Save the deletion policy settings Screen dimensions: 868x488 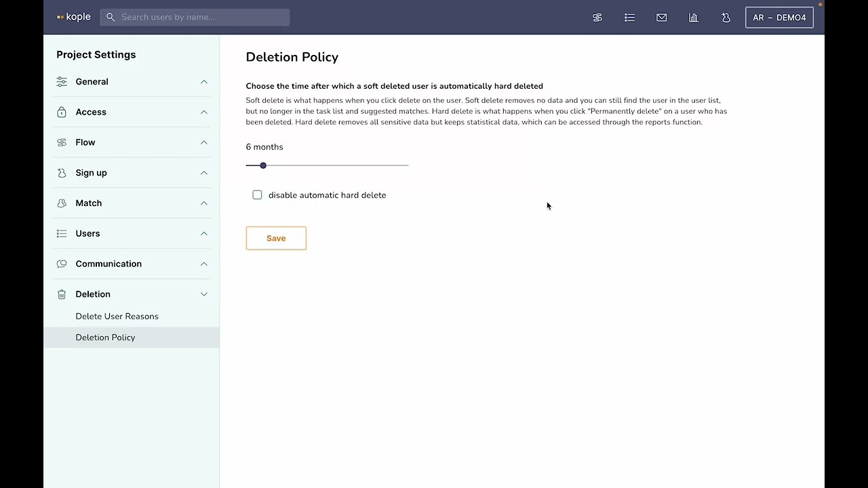276,238
